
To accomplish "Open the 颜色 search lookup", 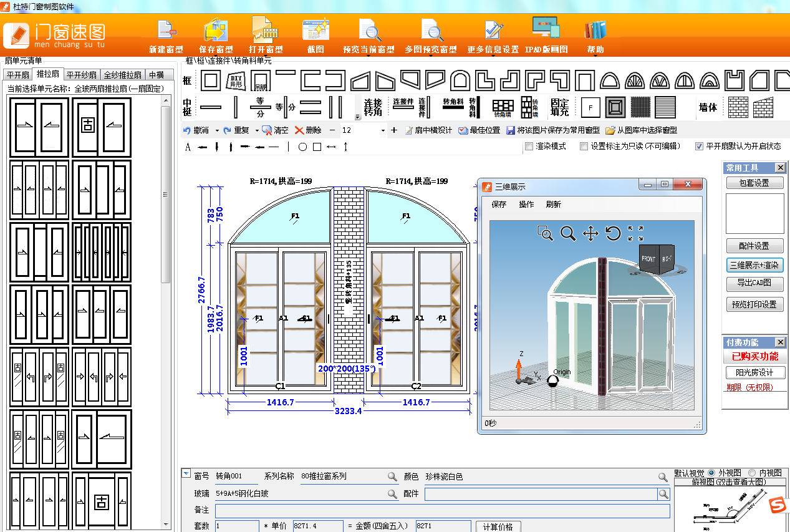I will pyautogui.click(x=663, y=476).
